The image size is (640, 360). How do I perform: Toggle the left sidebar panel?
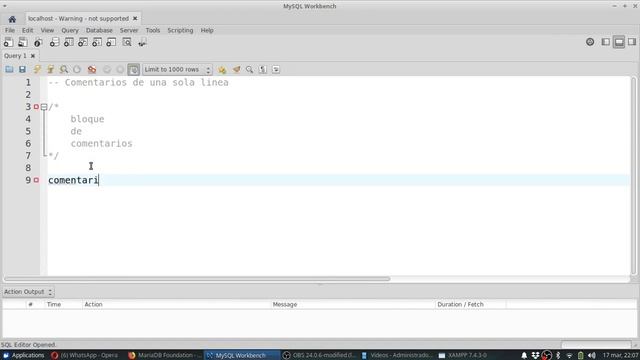(606, 42)
